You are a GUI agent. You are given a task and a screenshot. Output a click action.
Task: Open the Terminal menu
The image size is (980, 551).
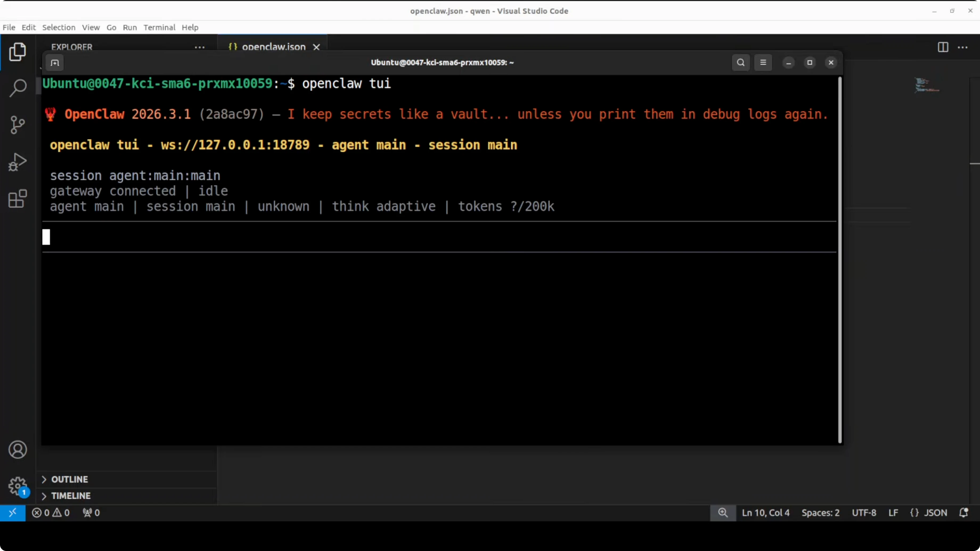click(x=159, y=27)
